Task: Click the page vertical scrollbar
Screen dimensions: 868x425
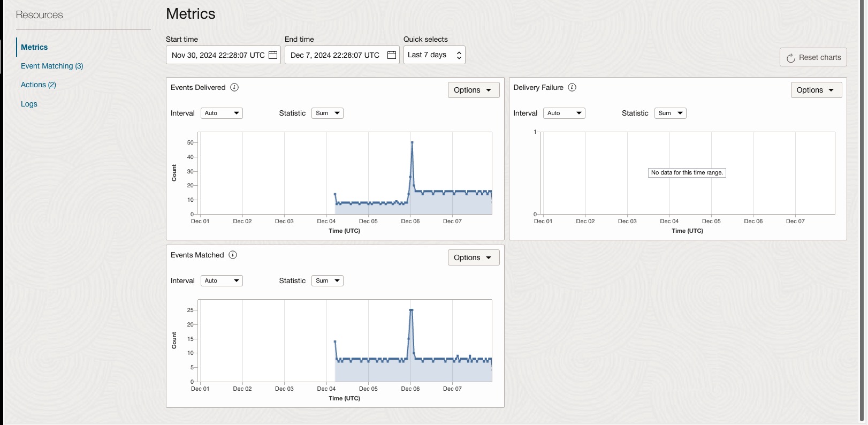Action: [x=862, y=211]
